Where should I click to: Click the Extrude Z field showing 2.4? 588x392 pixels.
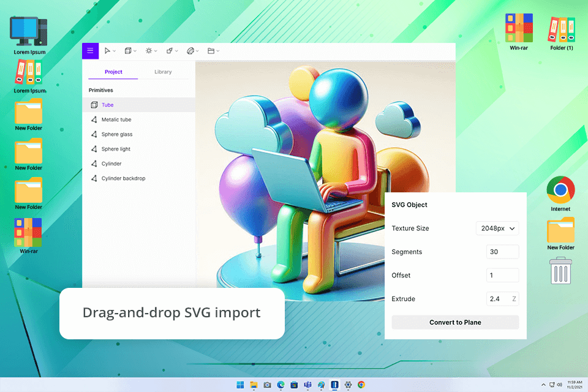[502, 299]
